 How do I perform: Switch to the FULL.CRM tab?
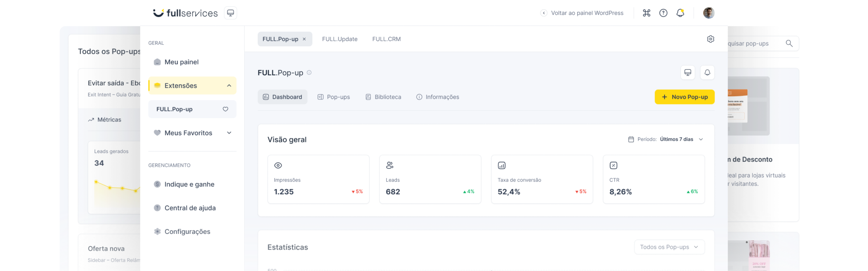pos(386,39)
